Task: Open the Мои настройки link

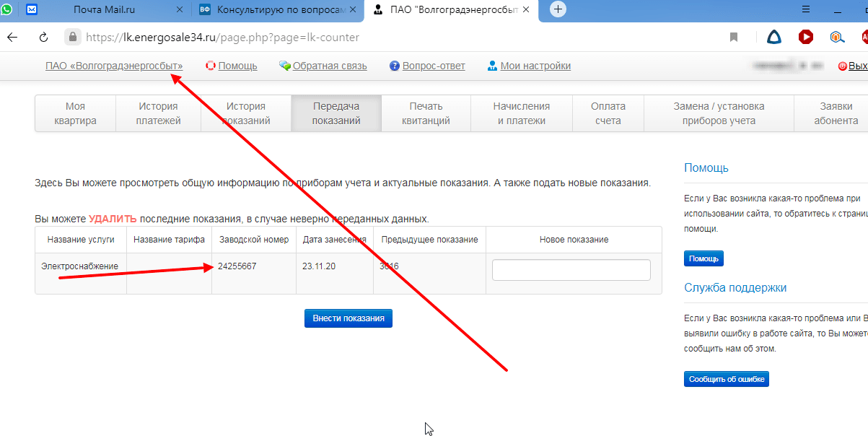Action: [535, 66]
